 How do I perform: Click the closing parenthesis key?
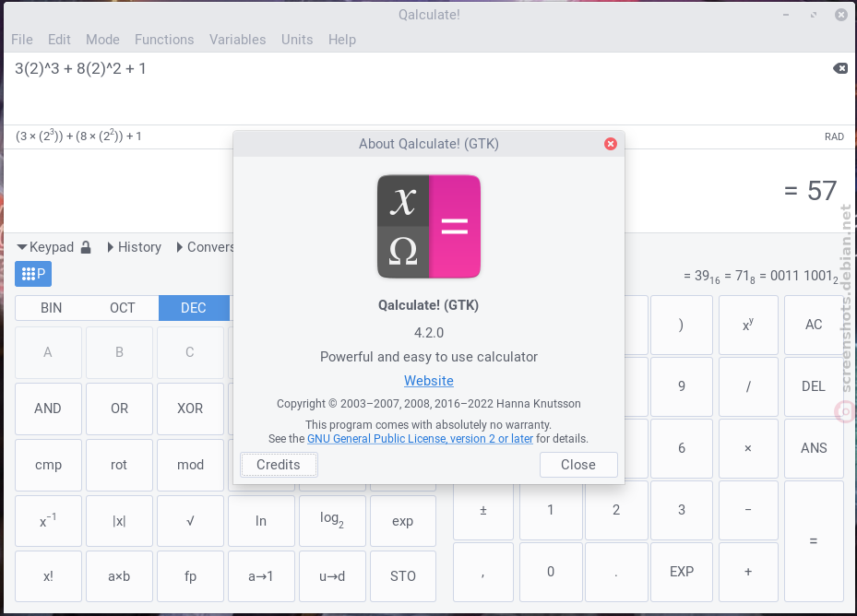pyautogui.click(x=682, y=325)
